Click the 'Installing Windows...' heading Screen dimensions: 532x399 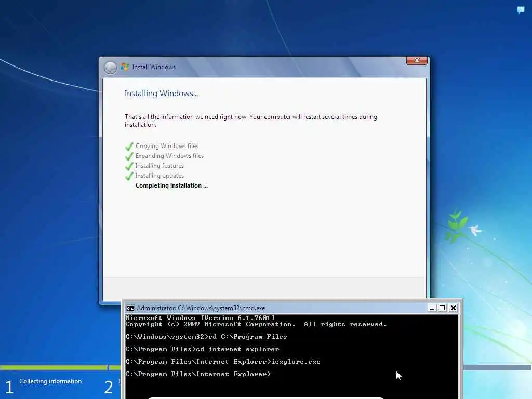coord(161,94)
